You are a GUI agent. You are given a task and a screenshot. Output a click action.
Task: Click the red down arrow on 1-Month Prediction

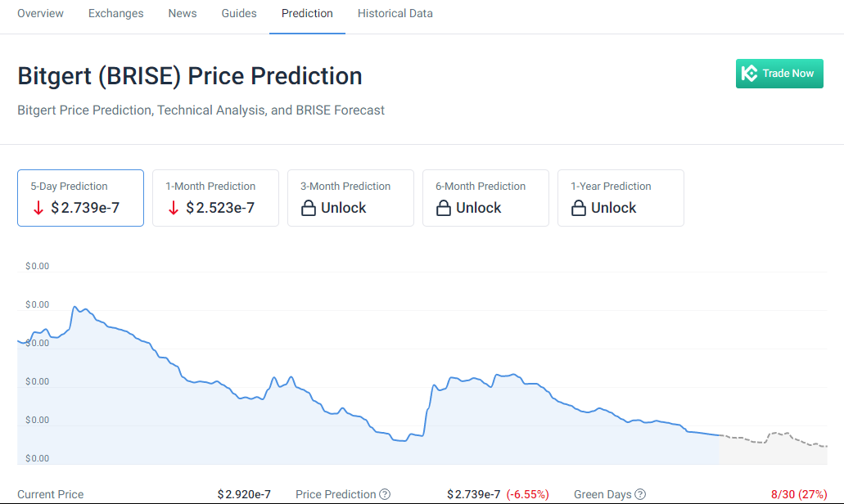pos(174,208)
